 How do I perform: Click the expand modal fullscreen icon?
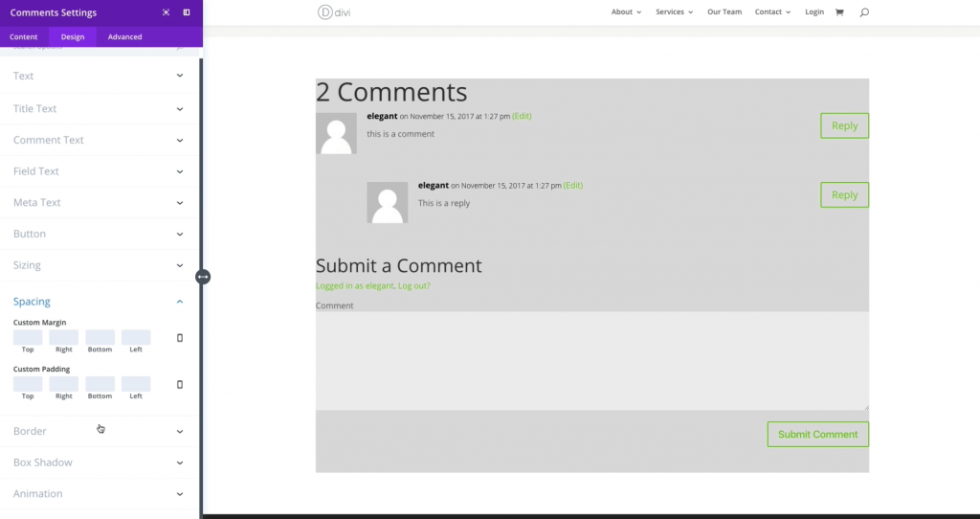pyautogui.click(x=166, y=12)
